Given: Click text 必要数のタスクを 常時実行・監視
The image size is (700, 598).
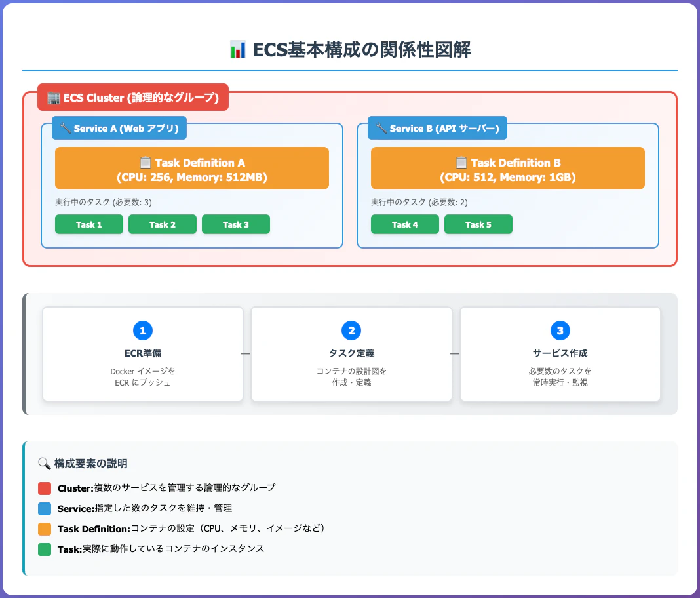Looking at the screenshot, I should [x=560, y=377].
